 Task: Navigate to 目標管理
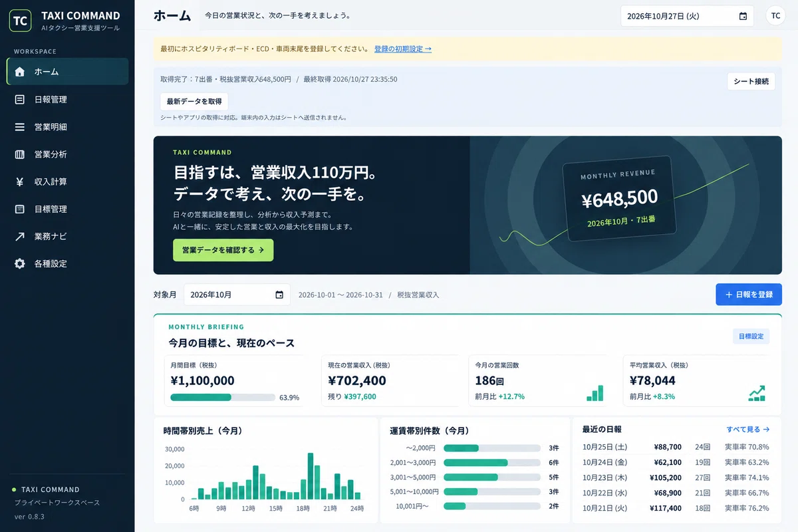(x=67, y=209)
